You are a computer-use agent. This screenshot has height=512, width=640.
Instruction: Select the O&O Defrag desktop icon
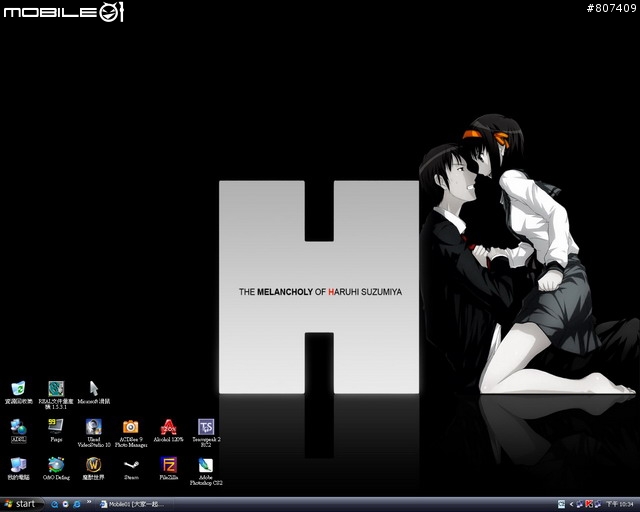pos(56,465)
